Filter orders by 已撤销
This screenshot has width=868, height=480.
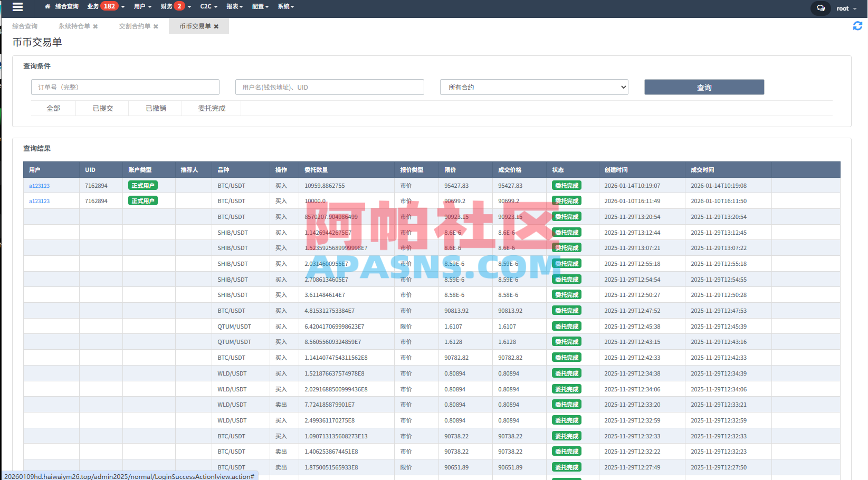pos(156,108)
